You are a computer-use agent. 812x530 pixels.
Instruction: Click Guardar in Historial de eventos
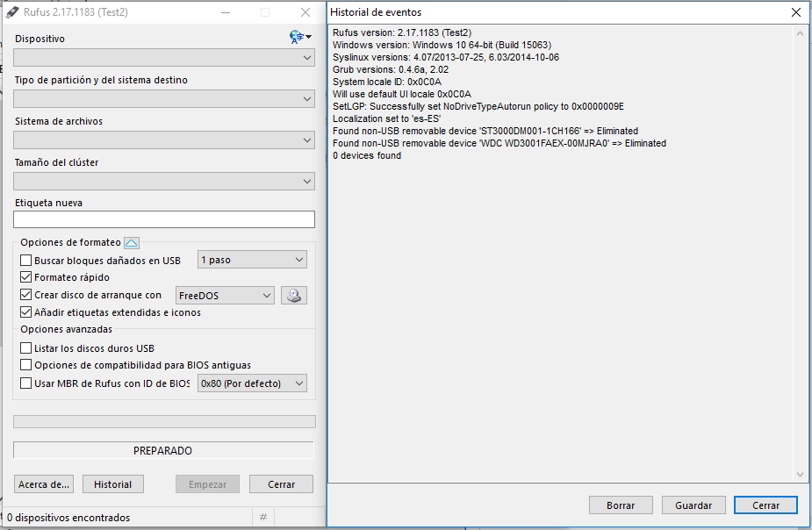coord(693,505)
